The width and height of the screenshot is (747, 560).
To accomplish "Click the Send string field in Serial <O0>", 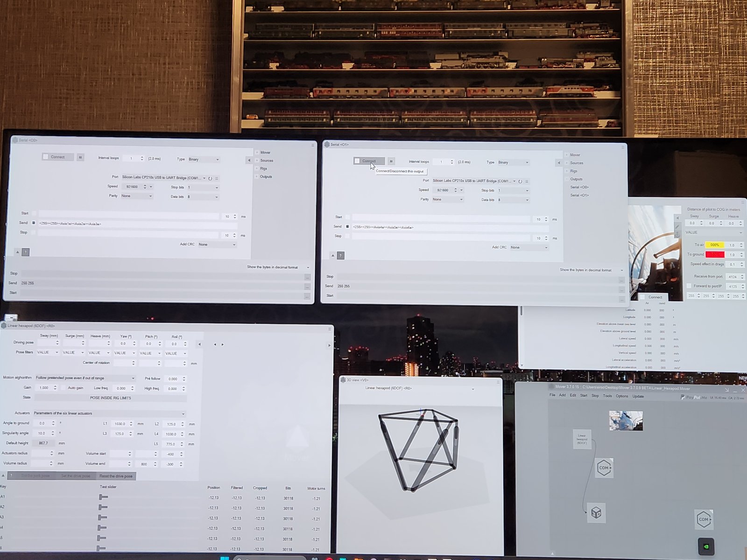I will tap(138, 224).
